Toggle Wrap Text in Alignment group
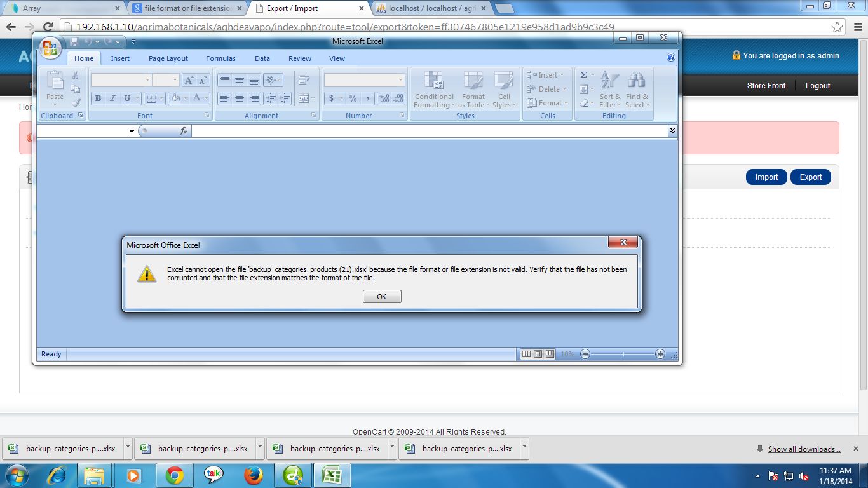The height and width of the screenshot is (488, 868). (303, 80)
